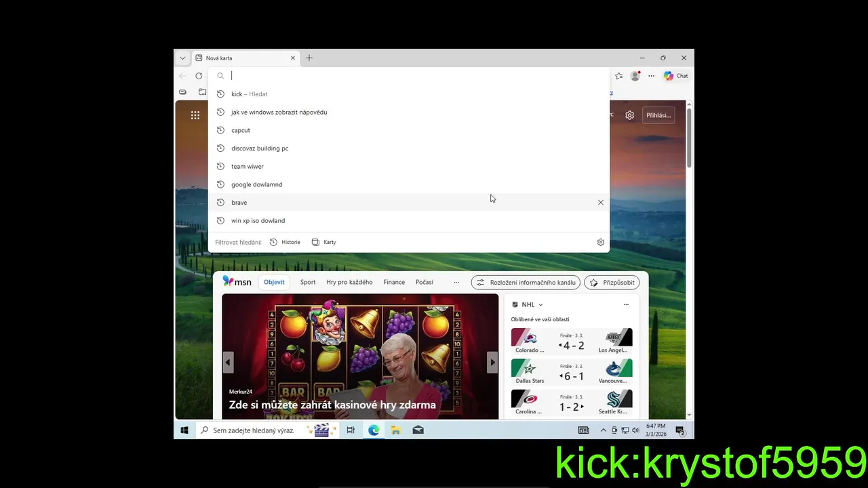
Task: Open the favorites star icon
Action: click(618, 76)
